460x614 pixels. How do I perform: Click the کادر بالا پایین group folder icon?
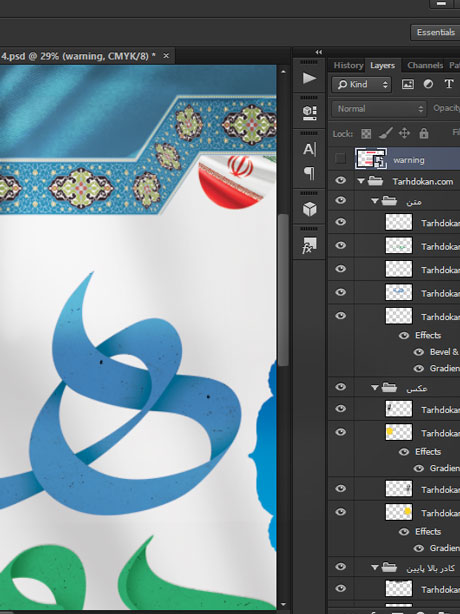point(390,567)
